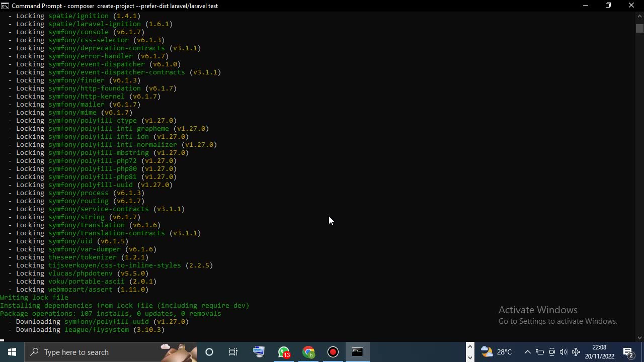
Task: Click the text symfony/polyfill-mbstring
Action: 99,152
